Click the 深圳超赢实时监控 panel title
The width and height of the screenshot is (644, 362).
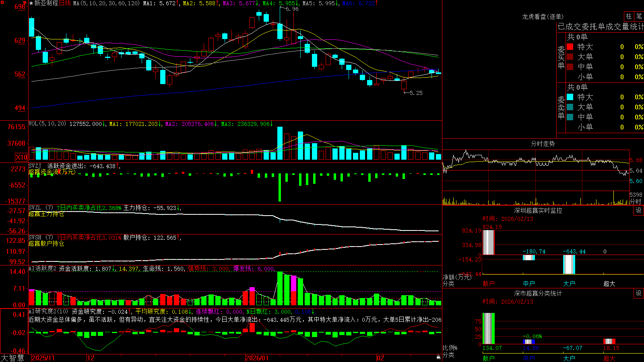click(538, 210)
